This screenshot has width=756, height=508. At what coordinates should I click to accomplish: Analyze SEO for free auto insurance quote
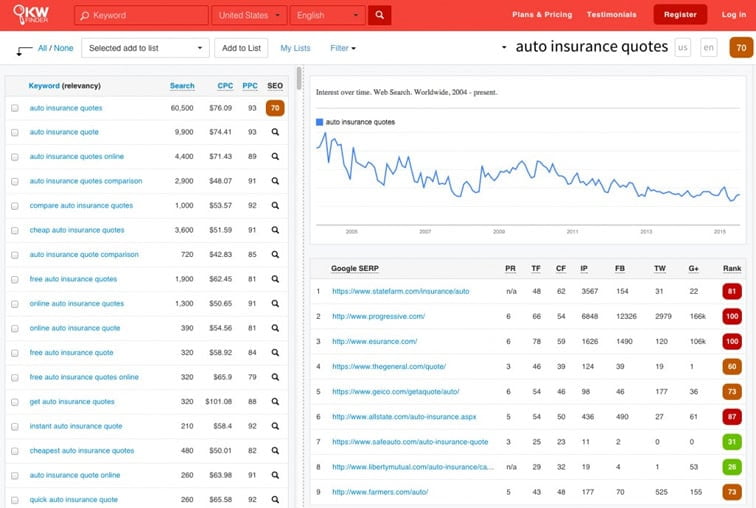click(275, 353)
